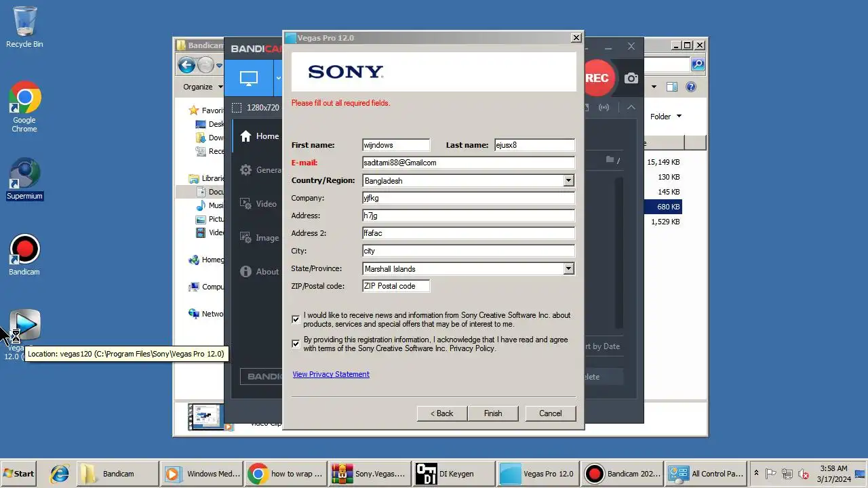Open Internet Explorer from the taskbar
Screen dimensions: 868x488
click(59, 474)
